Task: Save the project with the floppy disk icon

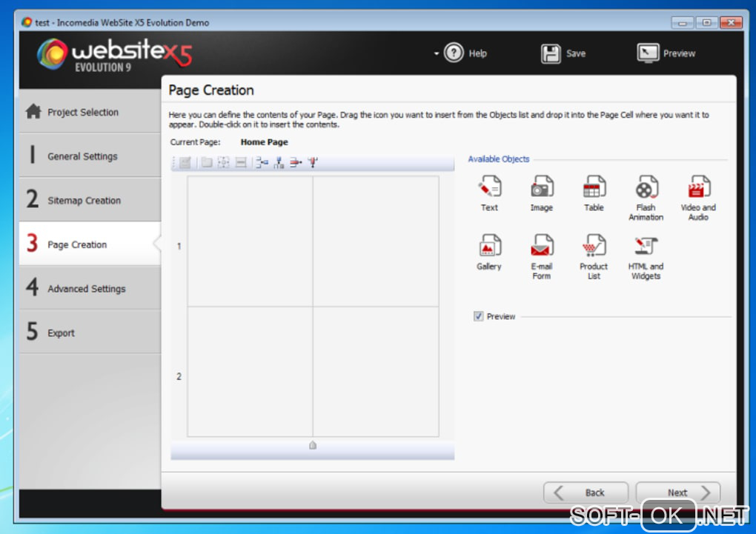Action: click(x=551, y=53)
